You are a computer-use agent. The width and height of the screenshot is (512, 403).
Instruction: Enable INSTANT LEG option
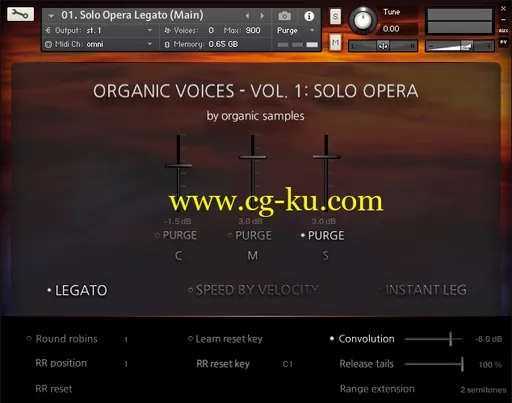[x=422, y=290]
